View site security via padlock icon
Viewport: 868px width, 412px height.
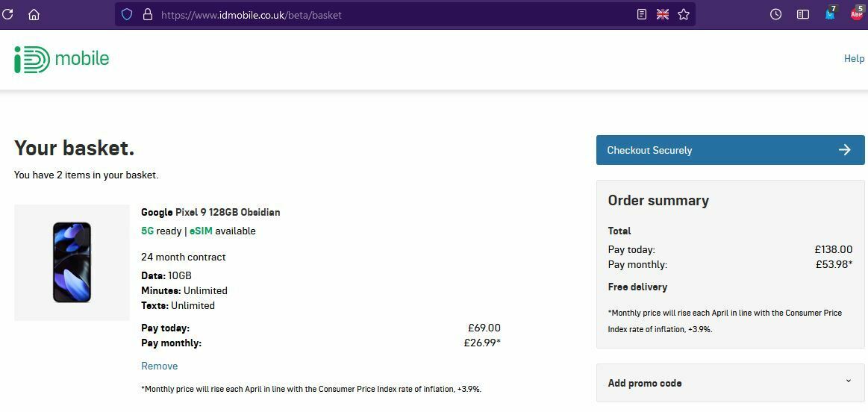click(147, 14)
